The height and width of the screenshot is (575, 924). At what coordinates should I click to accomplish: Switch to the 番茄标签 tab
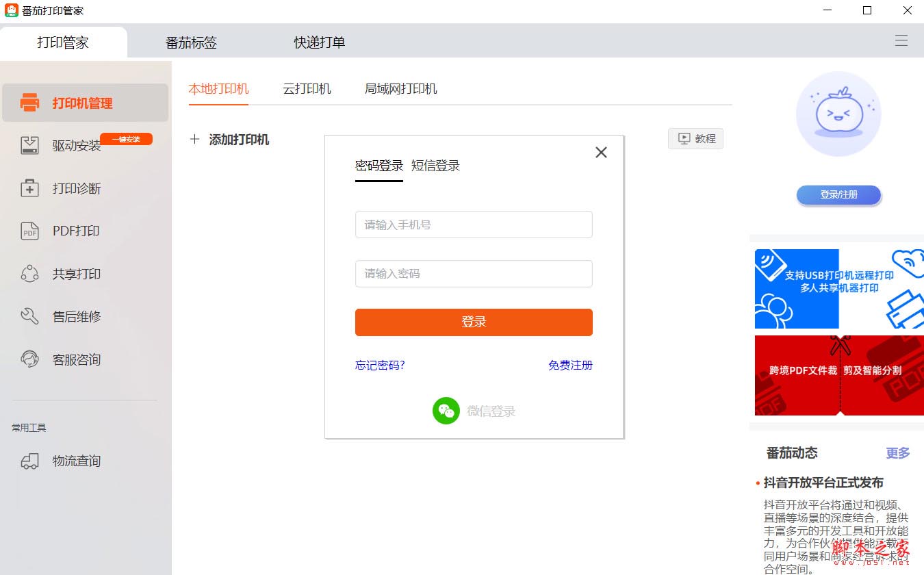pyautogui.click(x=192, y=42)
